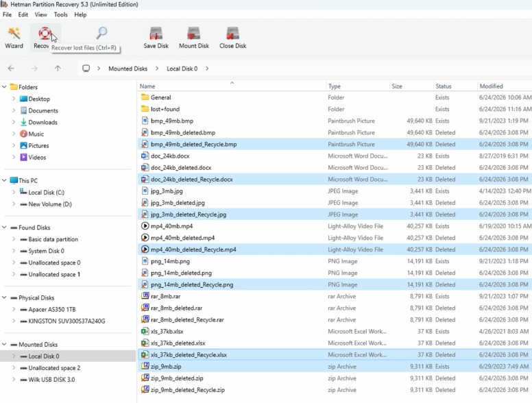
Task: Sort by the Modified column header
Action: (x=505, y=86)
